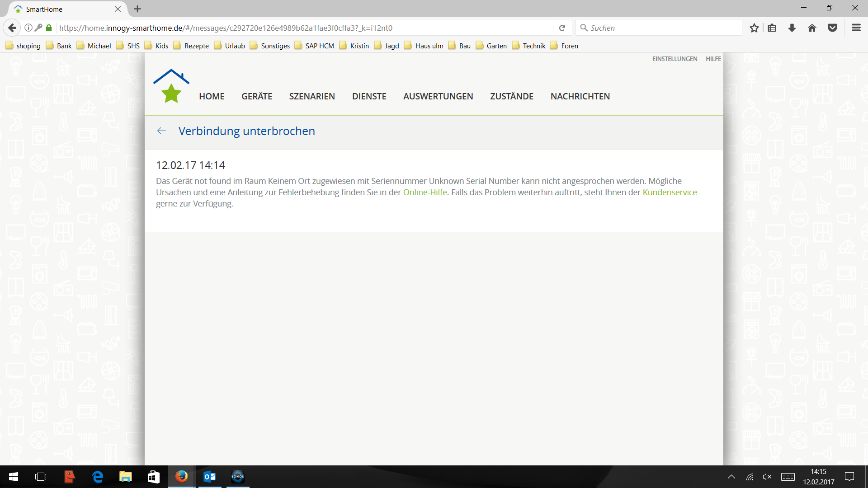The height and width of the screenshot is (488, 868).
Task: Open Firefox downloads arrow icon
Action: pos(792,28)
